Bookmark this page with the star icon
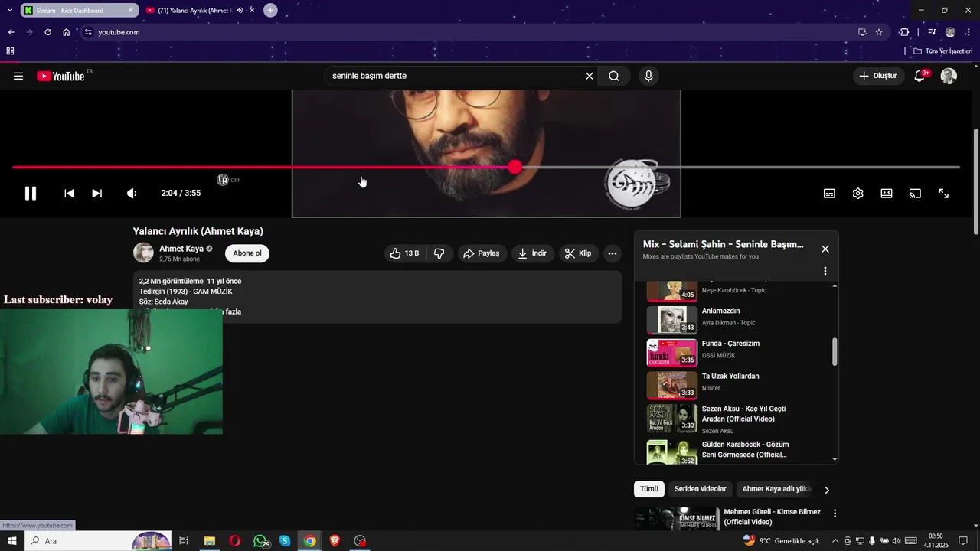This screenshot has width=980, height=551. tap(879, 32)
